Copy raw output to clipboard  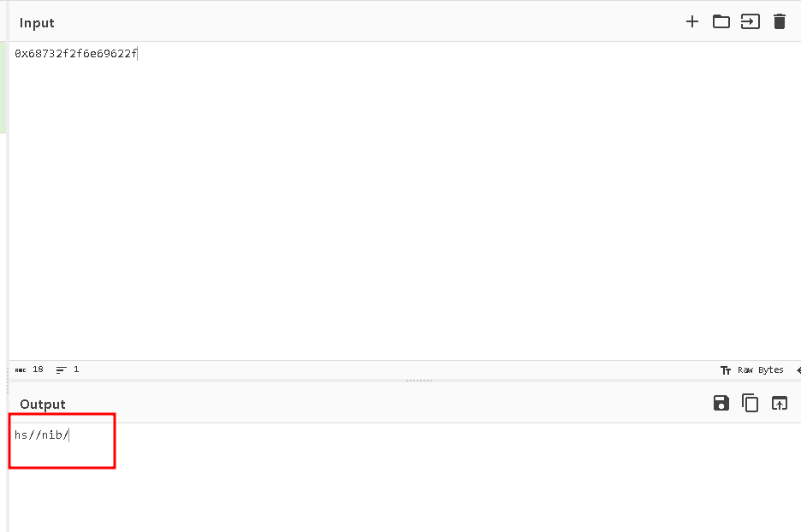pos(751,404)
